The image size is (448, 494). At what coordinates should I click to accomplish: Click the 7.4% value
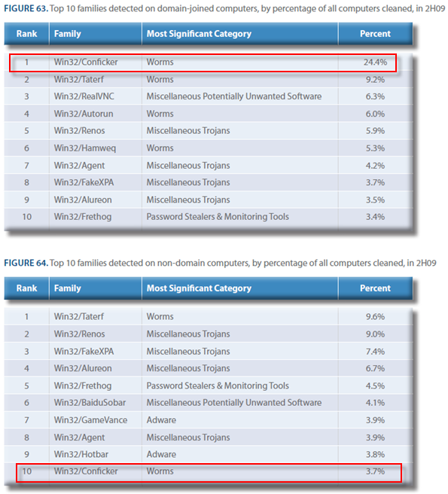point(375,351)
